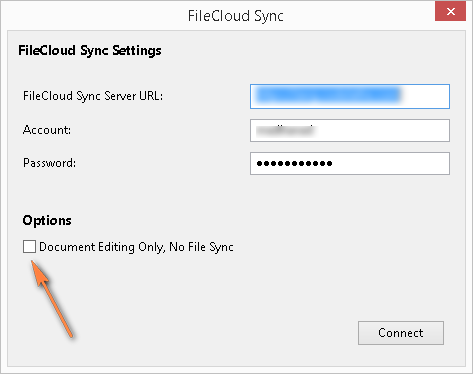Click the 'Account:' label
This screenshot has height=374, width=473.
tap(47, 130)
